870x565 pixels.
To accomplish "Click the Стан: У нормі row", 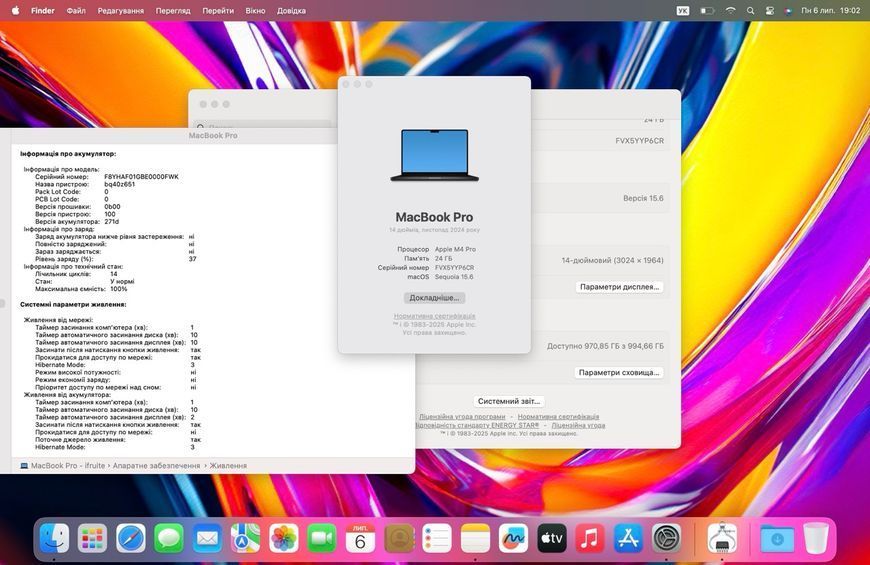I will 84,281.
